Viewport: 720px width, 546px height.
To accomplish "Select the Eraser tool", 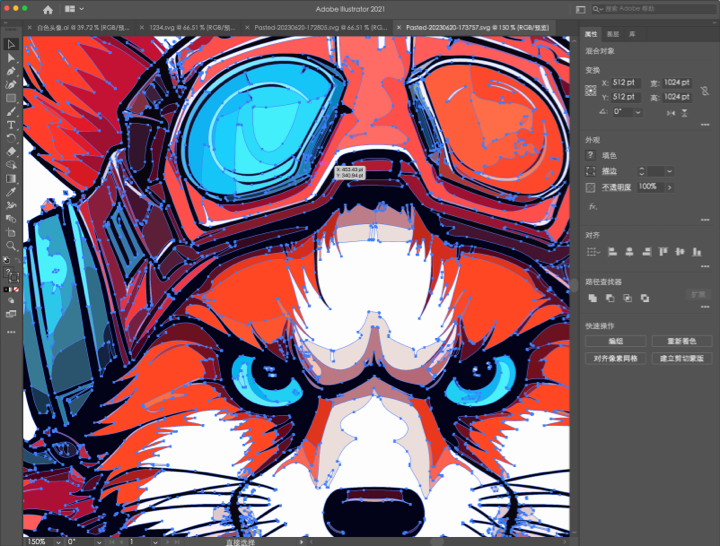I will pyautogui.click(x=11, y=151).
